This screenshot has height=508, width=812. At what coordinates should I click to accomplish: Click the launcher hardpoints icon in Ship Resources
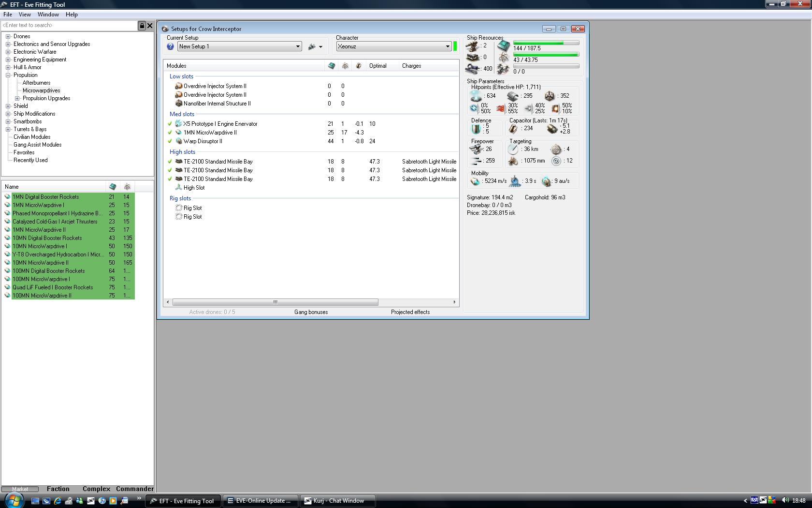tap(472, 57)
